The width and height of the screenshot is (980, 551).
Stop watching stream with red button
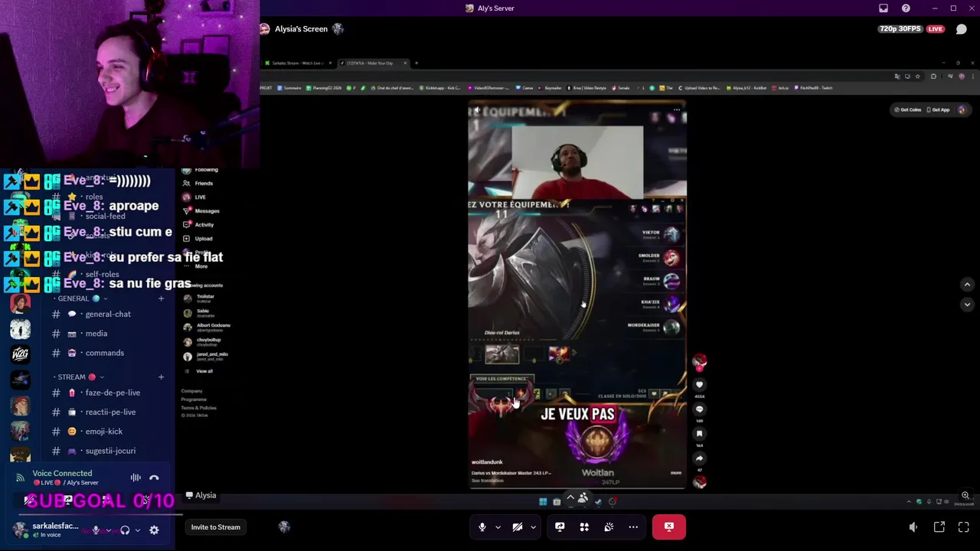[669, 527]
